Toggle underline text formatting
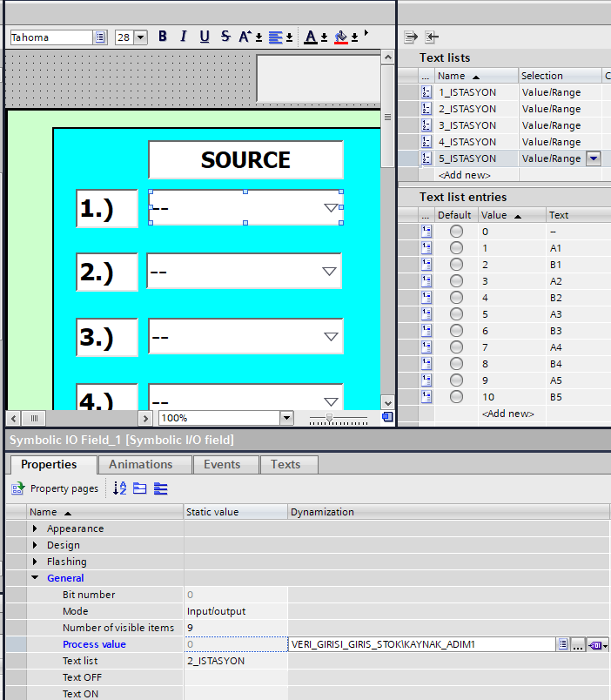Screen dimensions: 611x700 [205, 37]
